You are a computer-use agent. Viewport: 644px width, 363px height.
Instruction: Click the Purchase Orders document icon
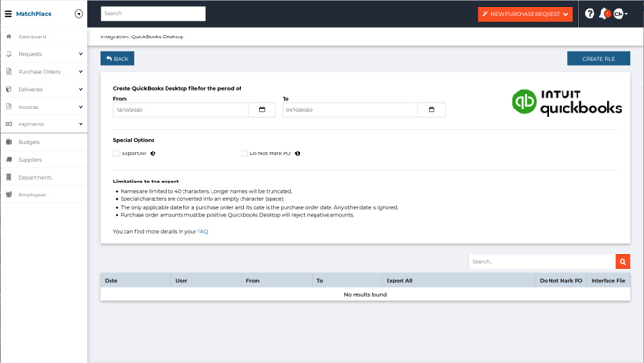[x=8, y=71]
